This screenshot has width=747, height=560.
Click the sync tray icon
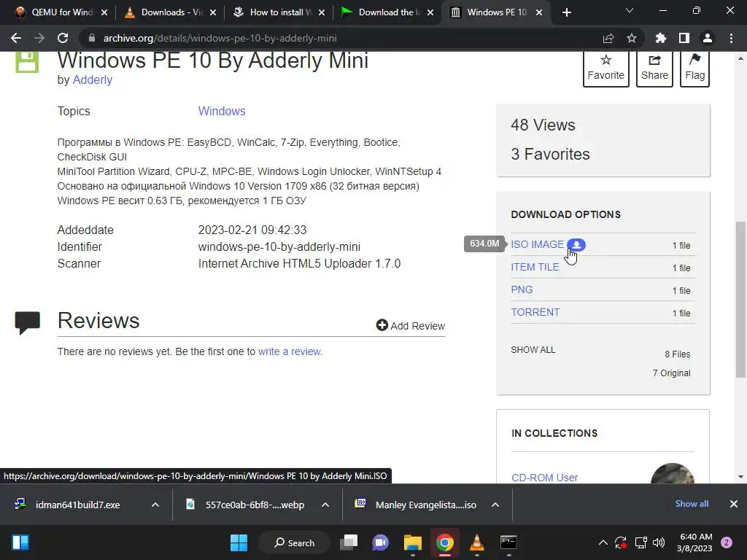point(621,542)
